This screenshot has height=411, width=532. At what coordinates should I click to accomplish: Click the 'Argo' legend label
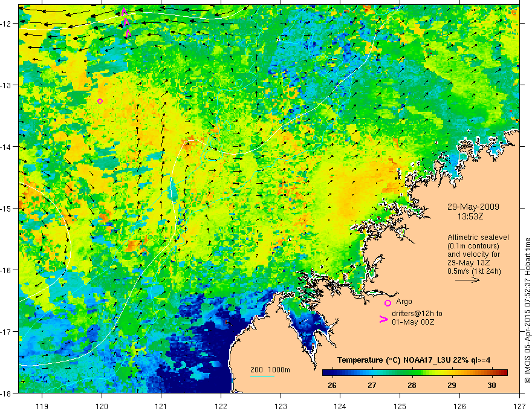tap(404, 302)
